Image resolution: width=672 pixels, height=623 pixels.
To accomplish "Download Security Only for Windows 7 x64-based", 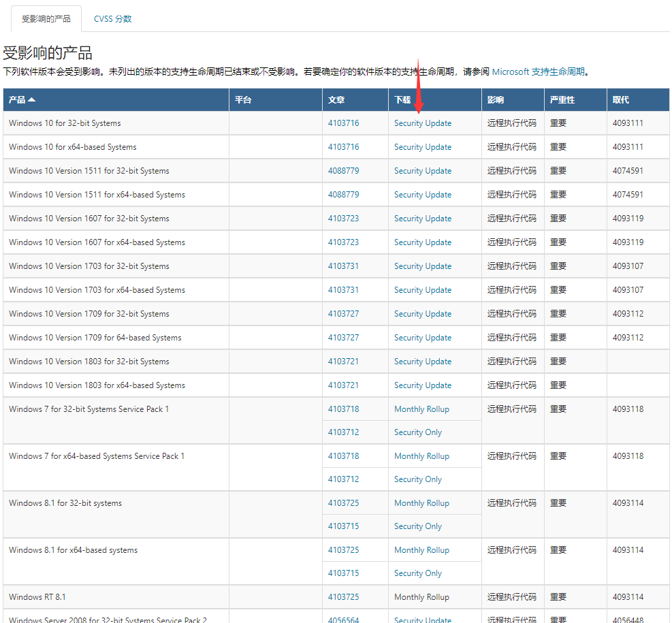I will pyautogui.click(x=418, y=479).
